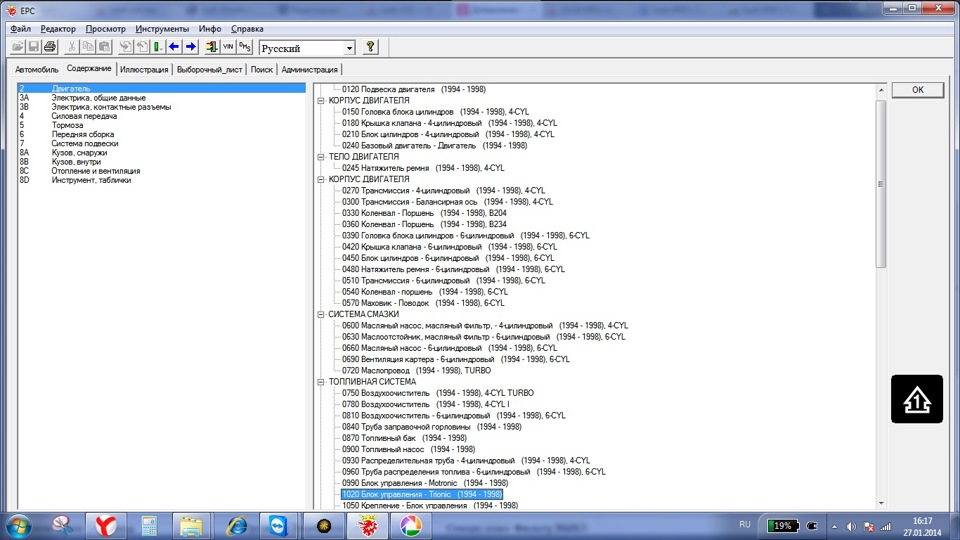
Task: Switch to the Иллюстрация tab
Action: [x=144, y=70]
